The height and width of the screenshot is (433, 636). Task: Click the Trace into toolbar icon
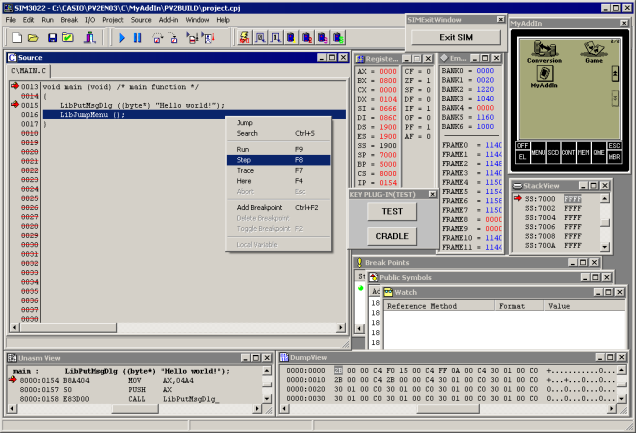pyautogui.click(x=174, y=38)
